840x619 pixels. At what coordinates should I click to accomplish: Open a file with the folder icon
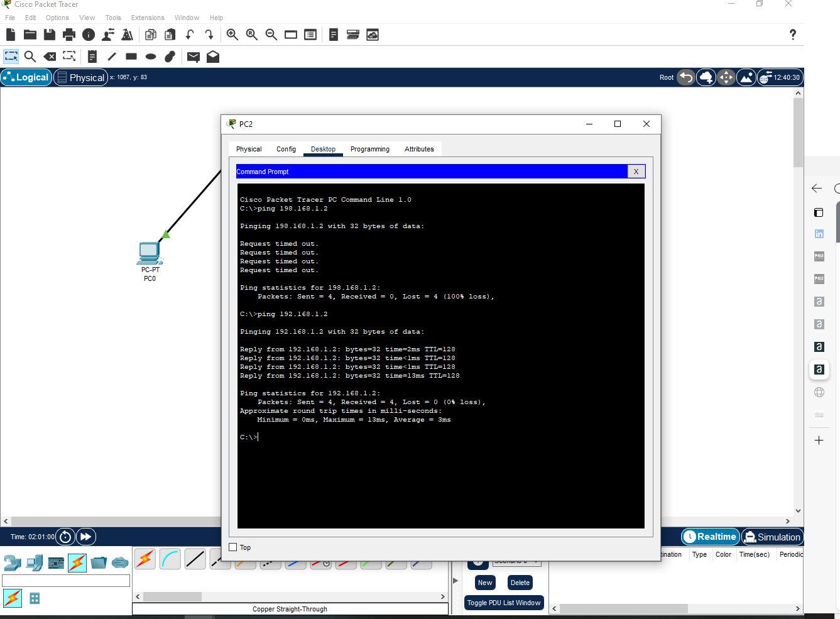30,35
